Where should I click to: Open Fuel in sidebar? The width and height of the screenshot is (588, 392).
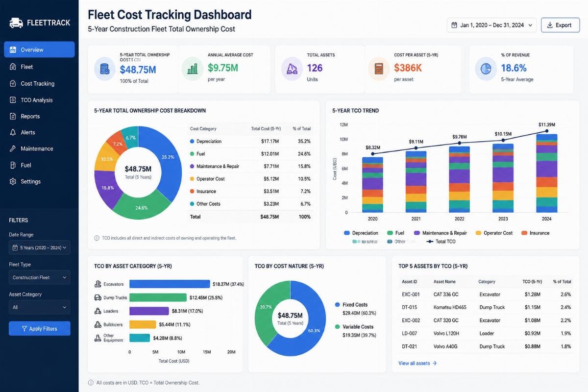pyautogui.click(x=39, y=165)
